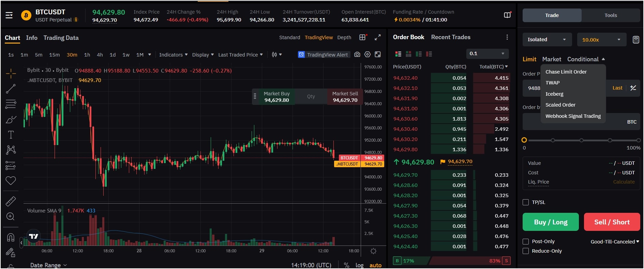Enable the Reduce-Only checkbox
The width and height of the screenshot is (644, 269).
(x=526, y=251)
